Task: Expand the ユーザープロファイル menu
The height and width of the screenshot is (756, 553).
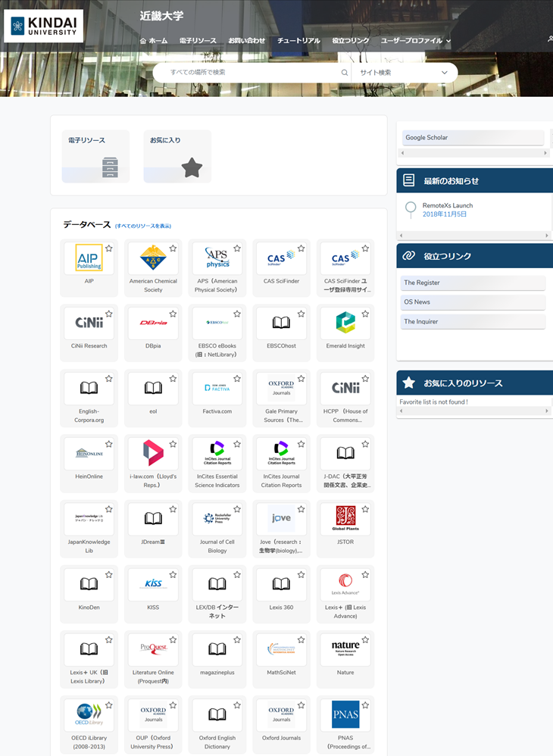Action: 416,41
